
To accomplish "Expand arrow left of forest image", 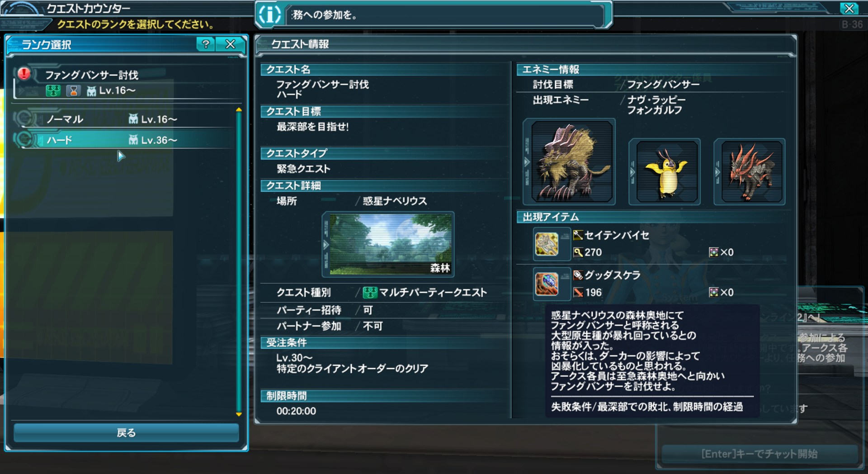I will coord(326,245).
